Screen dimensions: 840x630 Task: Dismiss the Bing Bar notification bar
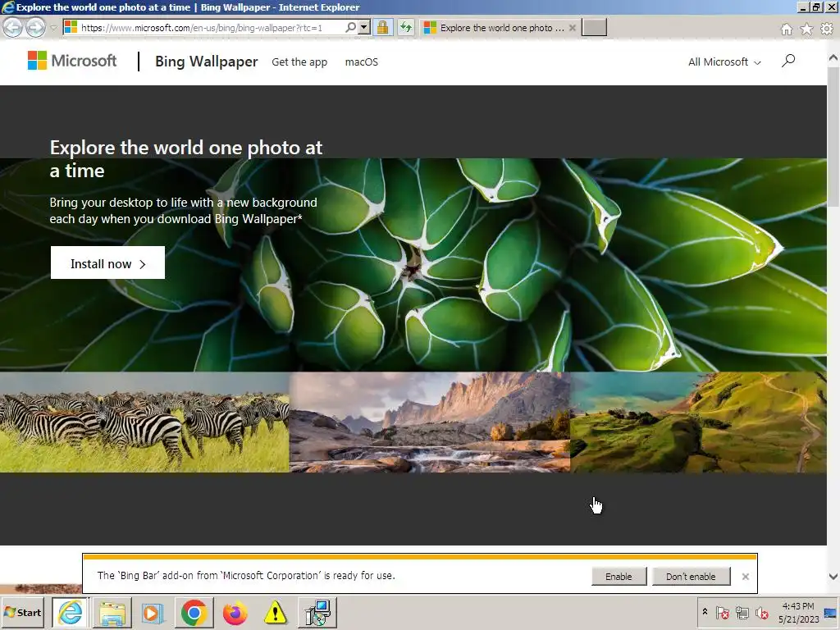(x=745, y=577)
